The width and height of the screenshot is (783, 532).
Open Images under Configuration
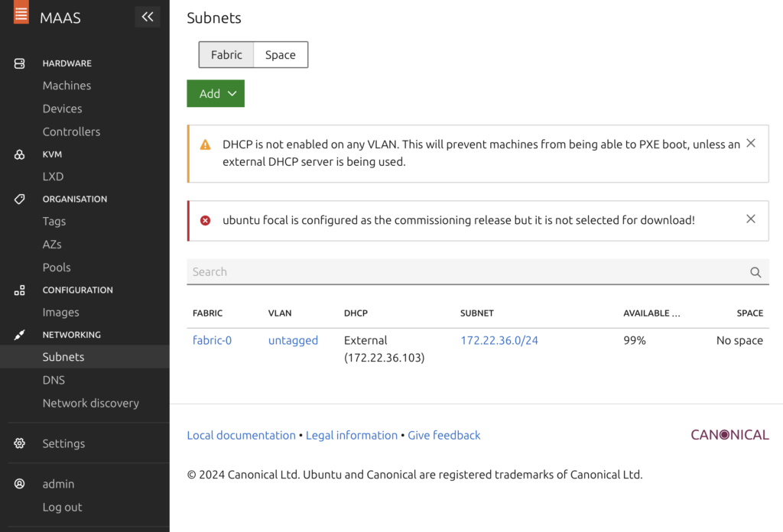61,312
